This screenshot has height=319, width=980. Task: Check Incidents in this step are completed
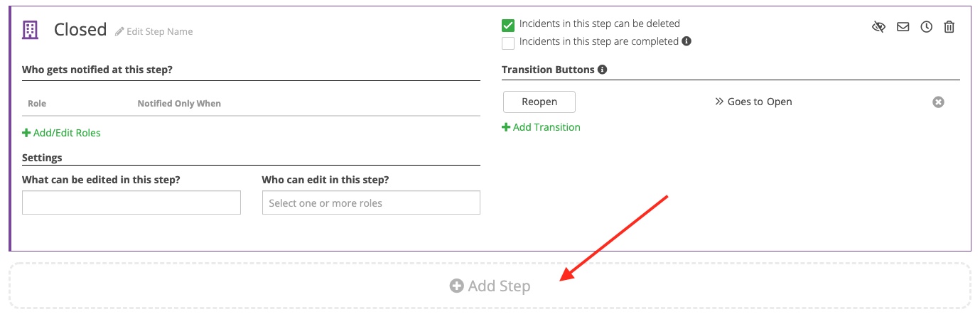508,43
